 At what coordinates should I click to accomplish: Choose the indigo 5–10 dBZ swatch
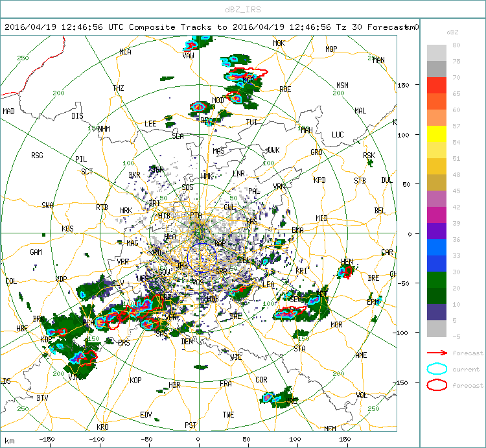(437, 312)
